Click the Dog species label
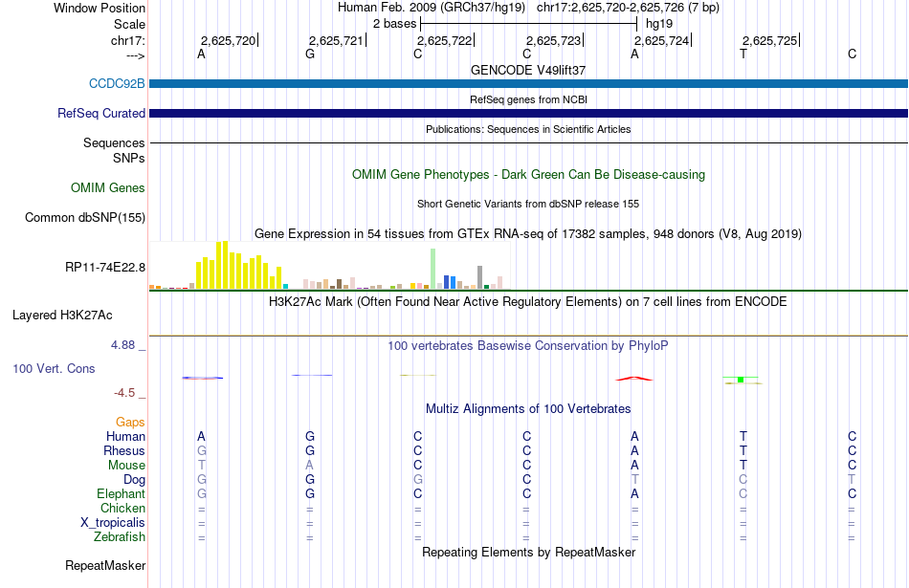 pos(135,480)
